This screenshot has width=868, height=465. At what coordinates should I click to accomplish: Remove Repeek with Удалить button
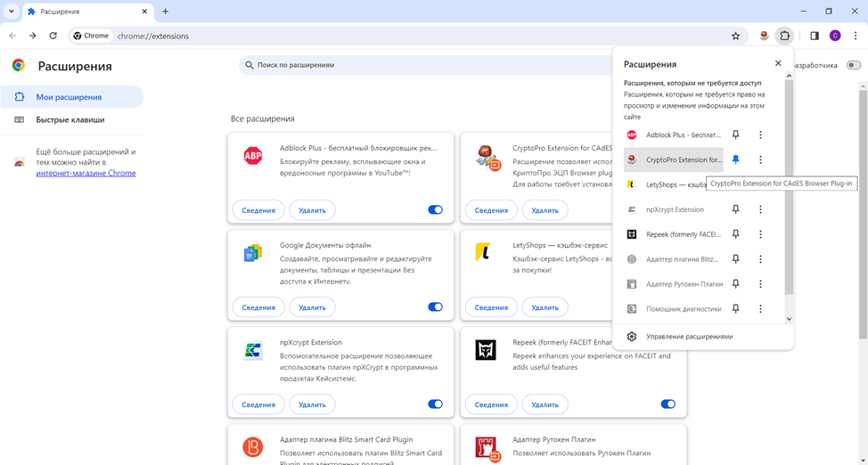pyautogui.click(x=545, y=404)
